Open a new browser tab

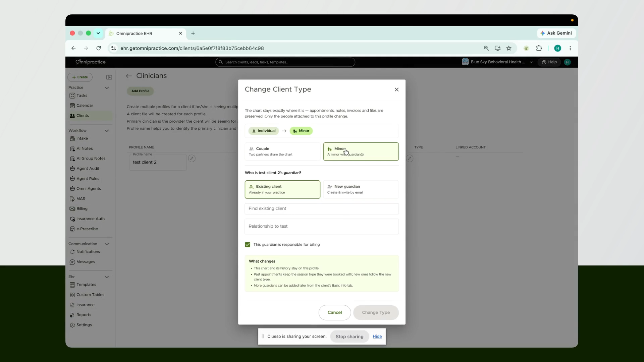click(193, 33)
